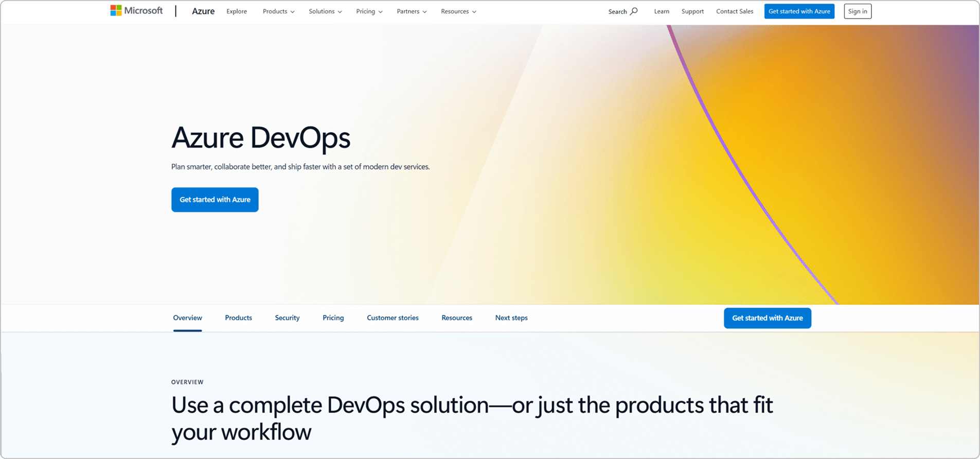Select the Overview tab
Image resolution: width=980 pixels, height=459 pixels.
(x=188, y=318)
